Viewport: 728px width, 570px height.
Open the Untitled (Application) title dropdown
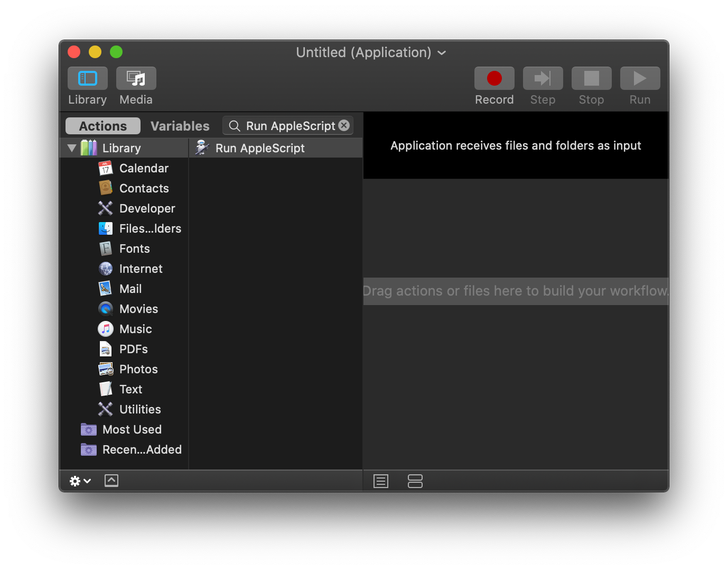click(371, 52)
